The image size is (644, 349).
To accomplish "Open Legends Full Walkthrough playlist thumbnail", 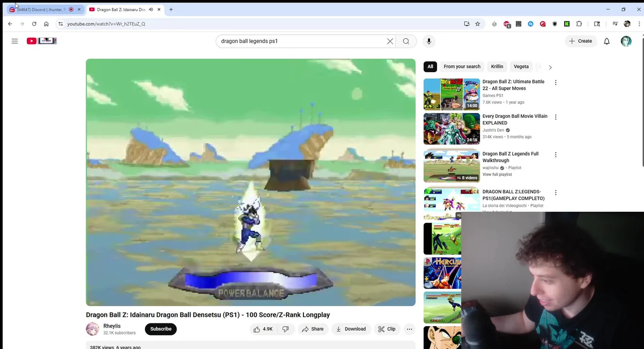I will click(x=452, y=167).
